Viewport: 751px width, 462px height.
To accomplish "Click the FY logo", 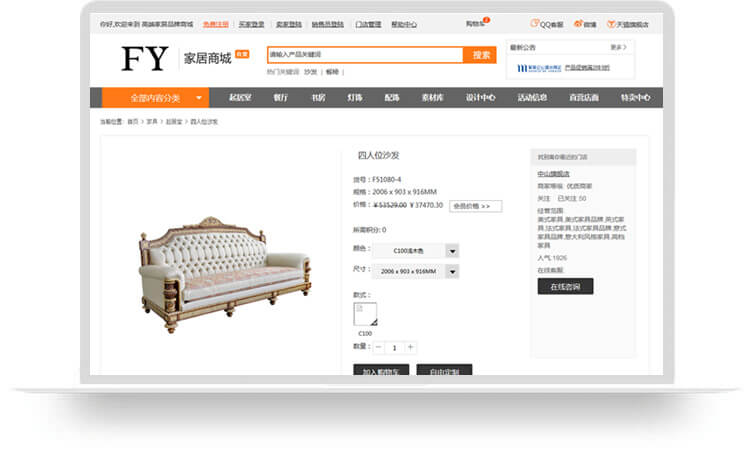I will [x=144, y=58].
